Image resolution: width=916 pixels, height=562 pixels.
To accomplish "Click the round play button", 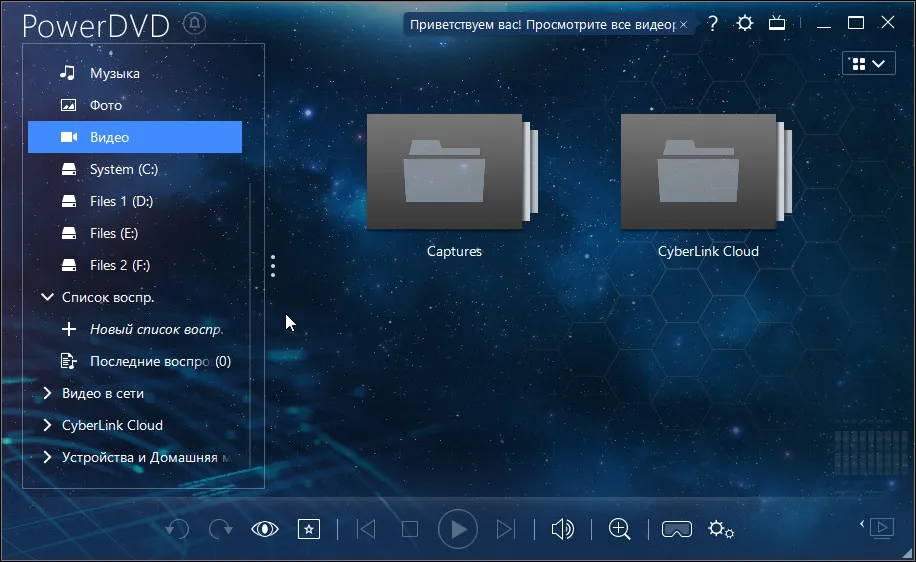I will [458, 529].
